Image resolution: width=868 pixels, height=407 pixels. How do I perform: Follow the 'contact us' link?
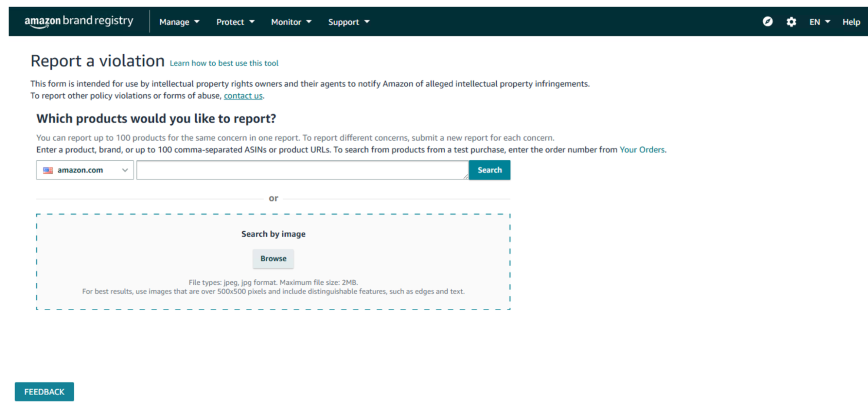pos(243,96)
